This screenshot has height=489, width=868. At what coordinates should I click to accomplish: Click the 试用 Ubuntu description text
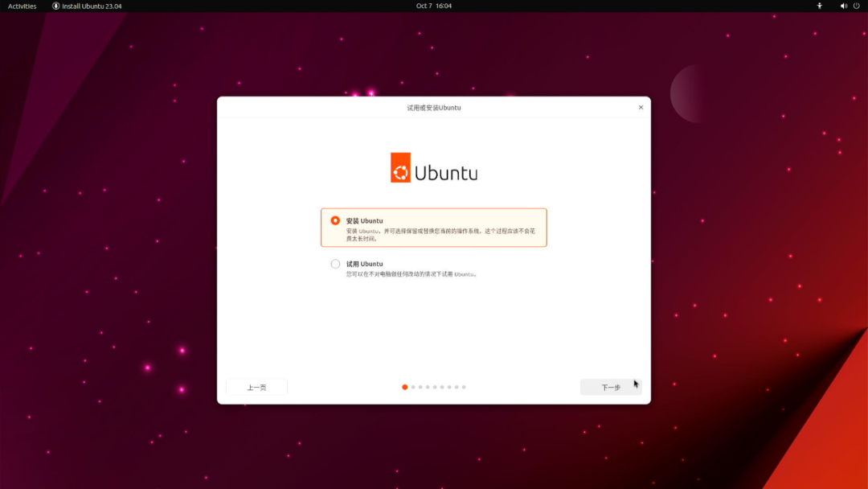pos(411,274)
